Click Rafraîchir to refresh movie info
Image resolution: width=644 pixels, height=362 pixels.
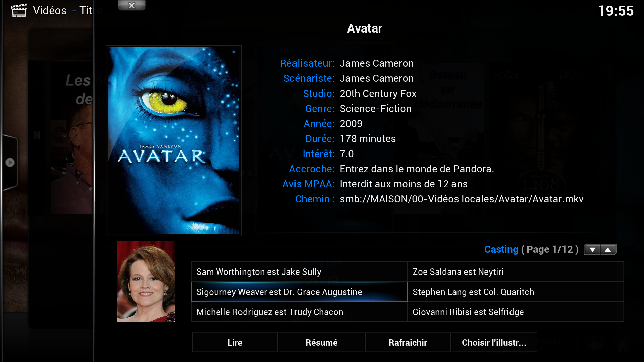[x=408, y=342]
